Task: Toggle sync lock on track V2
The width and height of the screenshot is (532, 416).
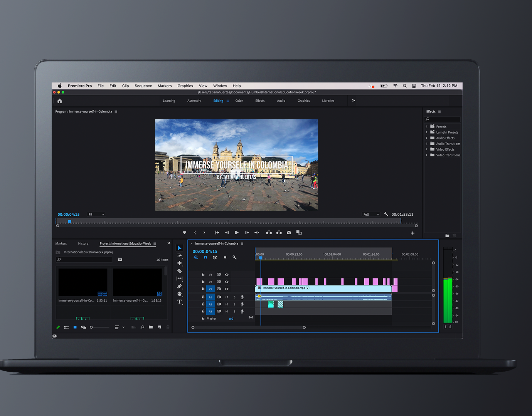Action: tap(219, 282)
